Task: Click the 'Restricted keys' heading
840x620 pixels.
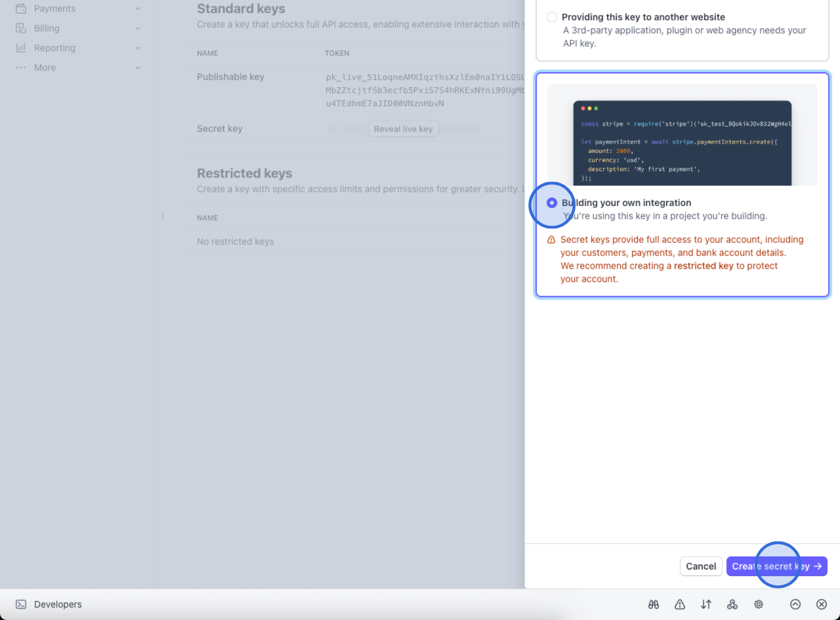Action: point(244,173)
